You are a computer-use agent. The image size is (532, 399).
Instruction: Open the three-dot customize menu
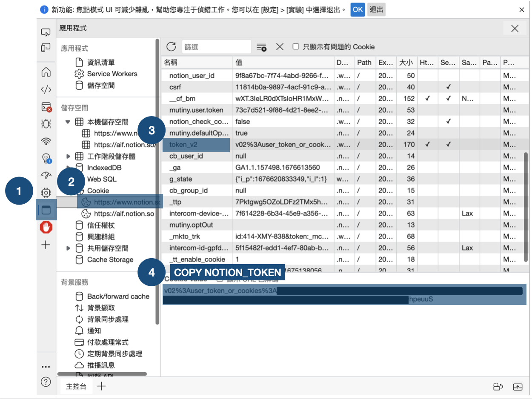tap(46, 367)
